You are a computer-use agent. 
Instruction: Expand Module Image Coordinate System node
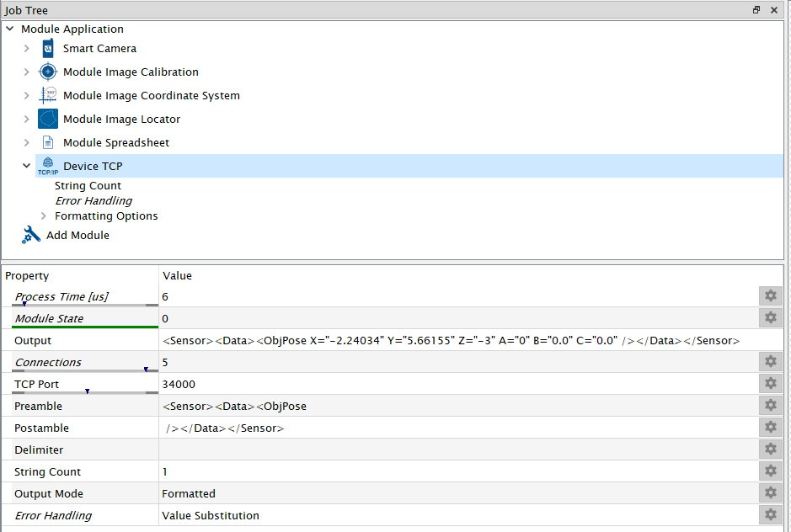(27, 95)
